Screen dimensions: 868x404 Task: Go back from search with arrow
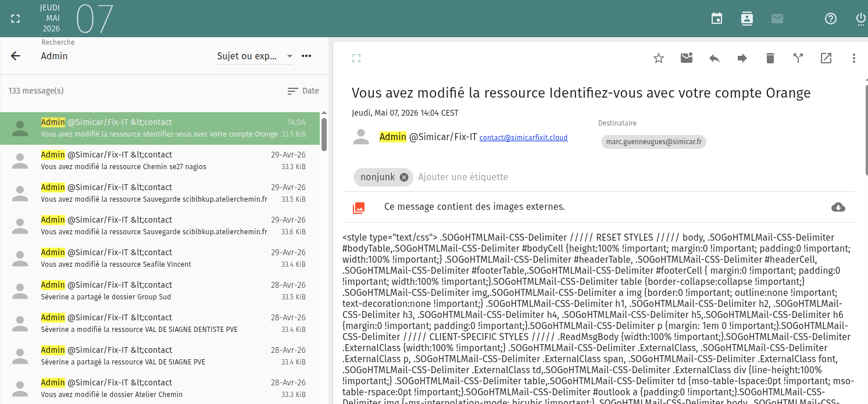pos(16,56)
